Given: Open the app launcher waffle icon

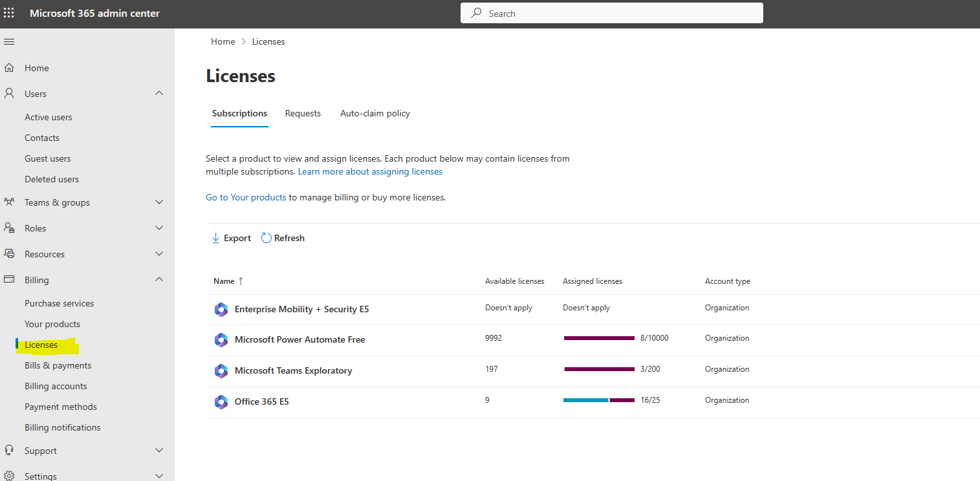Looking at the screenshot, I should pyautogui.click(x=9, y=13).
